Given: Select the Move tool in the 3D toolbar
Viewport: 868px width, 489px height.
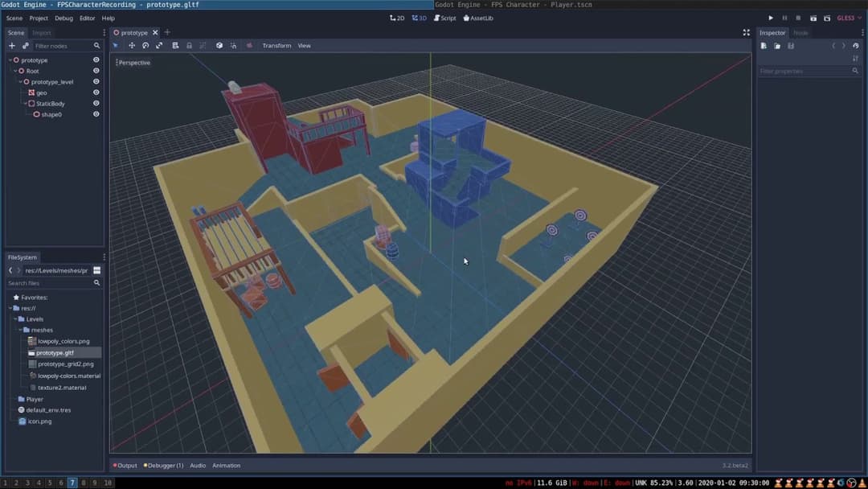Looking at the screenshot, I should (132, 45).
